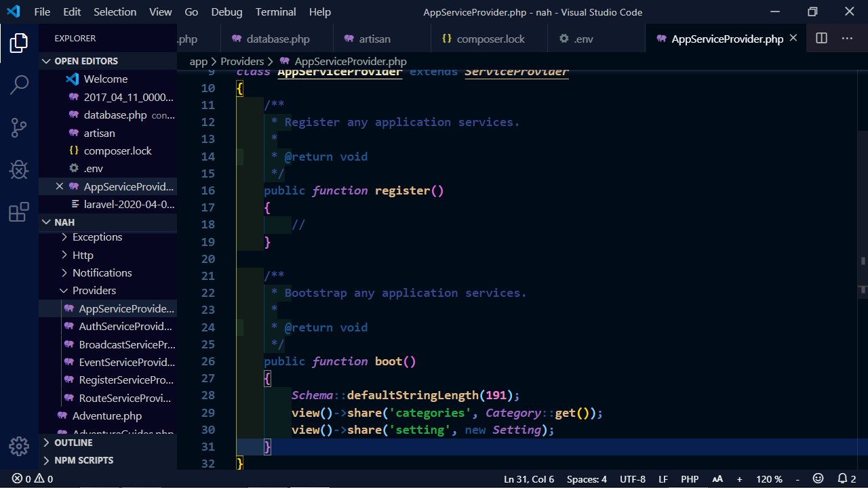Expand the NPM Scripts section
This screenshot has width=868, height=488.
[x=108, y=460]
